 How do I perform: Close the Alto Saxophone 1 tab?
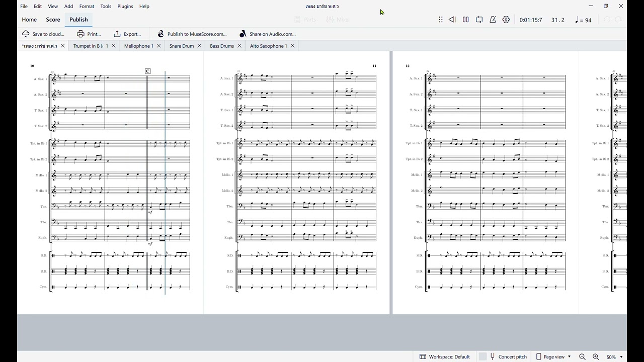tap(292, 46)
